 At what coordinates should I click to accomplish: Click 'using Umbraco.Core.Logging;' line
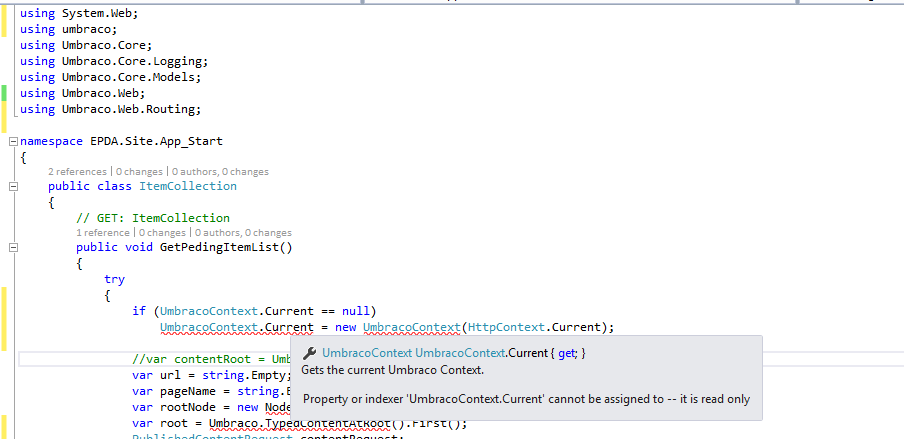coord(114,61)
